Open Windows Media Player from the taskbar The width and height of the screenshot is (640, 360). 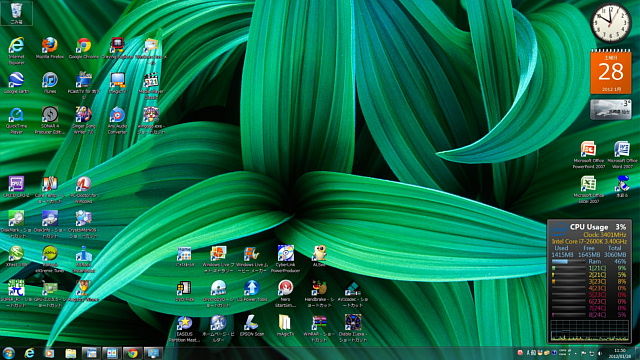click(50, 353)
